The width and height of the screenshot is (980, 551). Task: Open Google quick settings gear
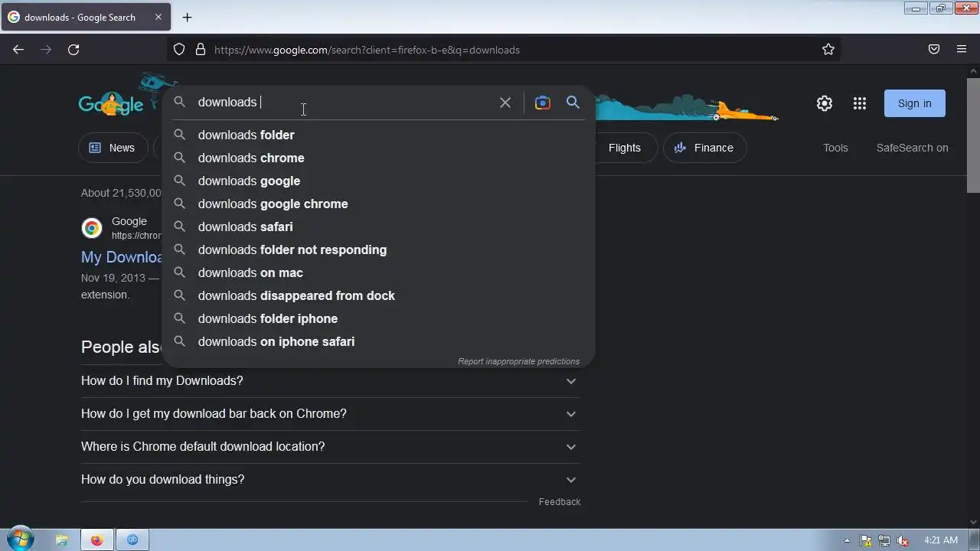point(825,103)
